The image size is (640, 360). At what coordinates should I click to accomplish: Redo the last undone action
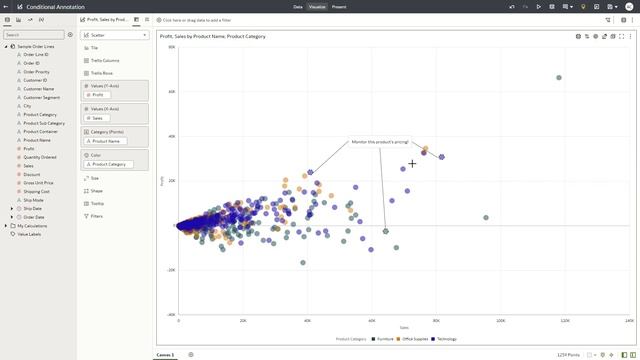(525, 7)
